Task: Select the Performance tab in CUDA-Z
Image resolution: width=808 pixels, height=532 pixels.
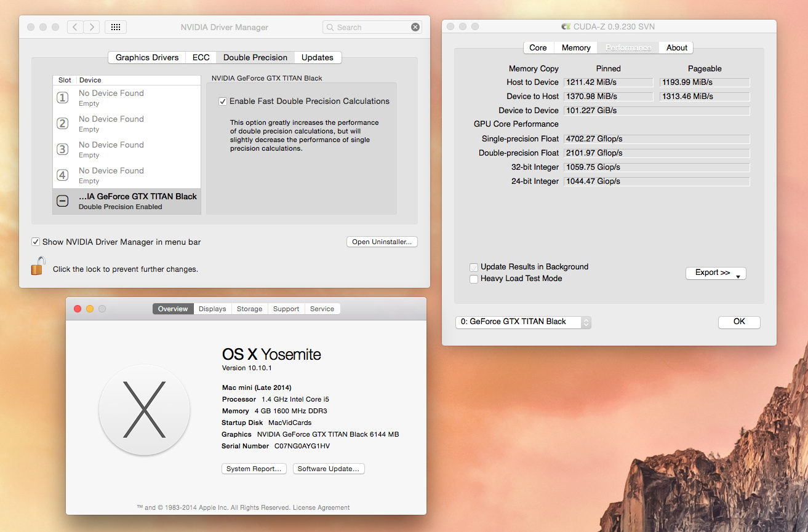Action: point(628,47)
